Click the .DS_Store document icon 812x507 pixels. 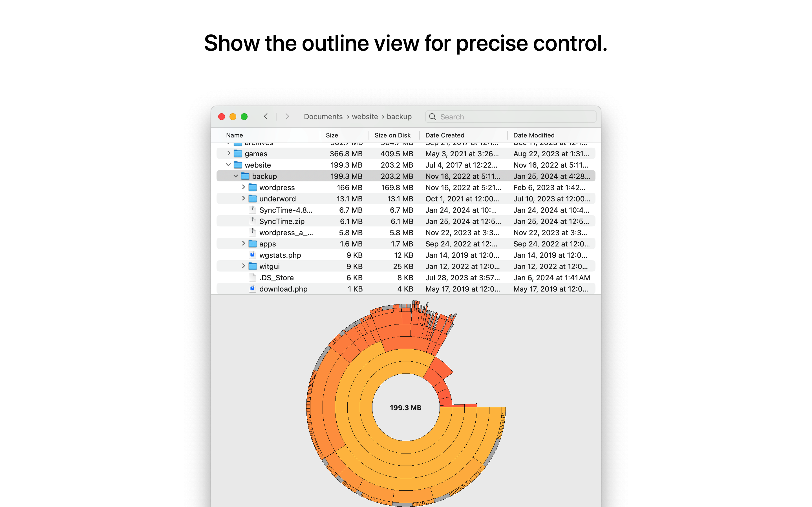[253, 277]
